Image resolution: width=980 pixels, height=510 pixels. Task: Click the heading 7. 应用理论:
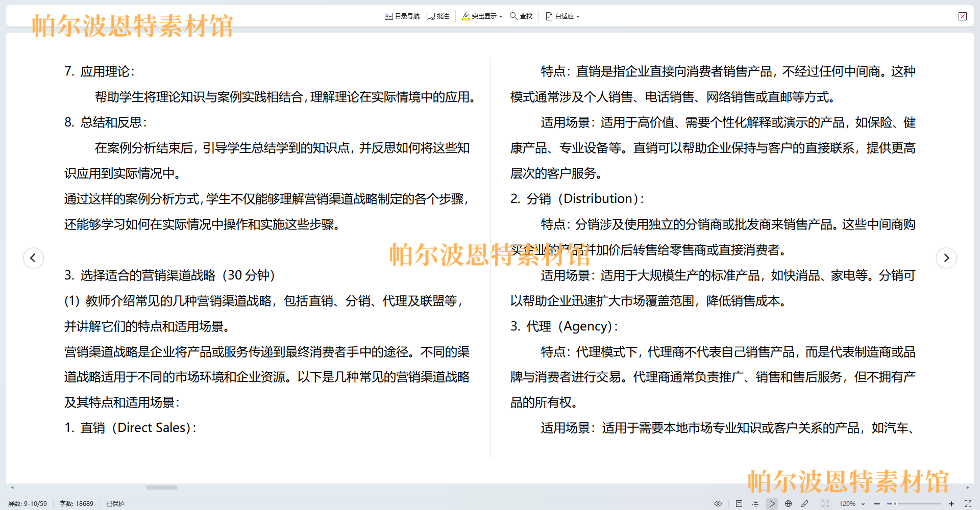point(100,71)
